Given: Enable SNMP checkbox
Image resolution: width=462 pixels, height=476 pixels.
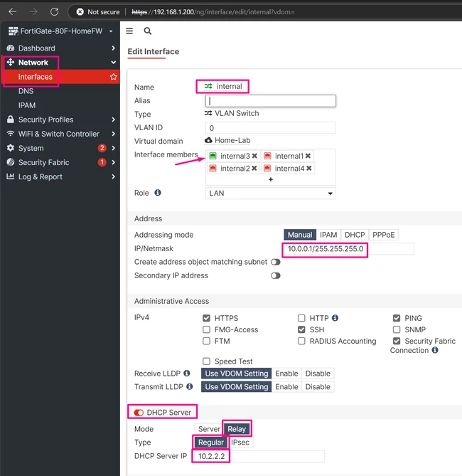Looking at the screenshot, I should point(397,329).
